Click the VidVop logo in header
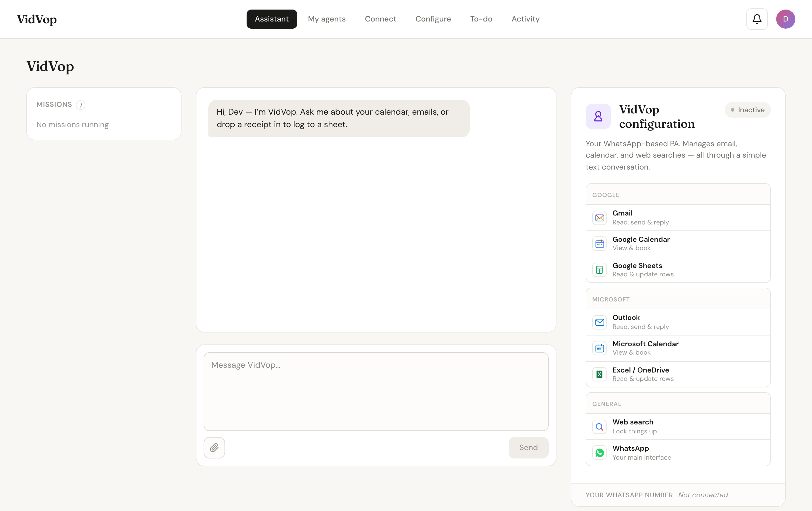Image resolution: width=812 pixels, height=511 pixels. tap(37, 19)
